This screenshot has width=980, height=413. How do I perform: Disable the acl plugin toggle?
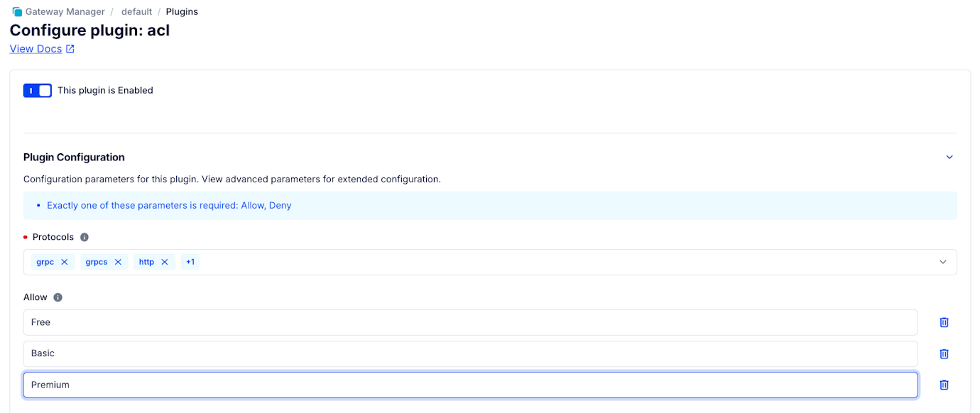pyautogui.click(x=37, y=90)
